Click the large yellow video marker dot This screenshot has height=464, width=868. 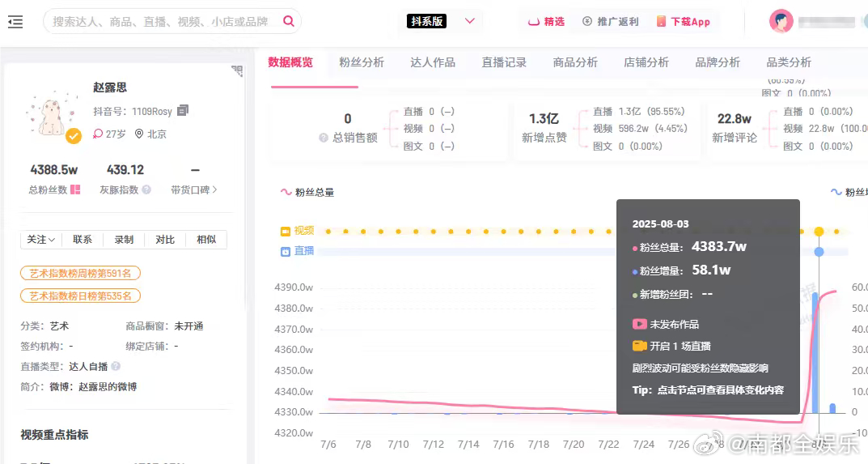tap(819, 231)
